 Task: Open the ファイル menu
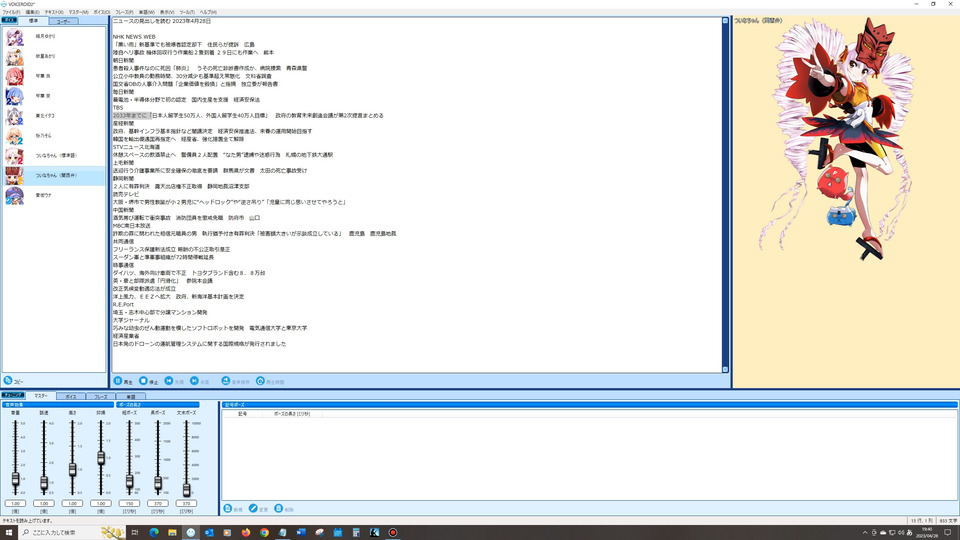(x=11, y=12)
